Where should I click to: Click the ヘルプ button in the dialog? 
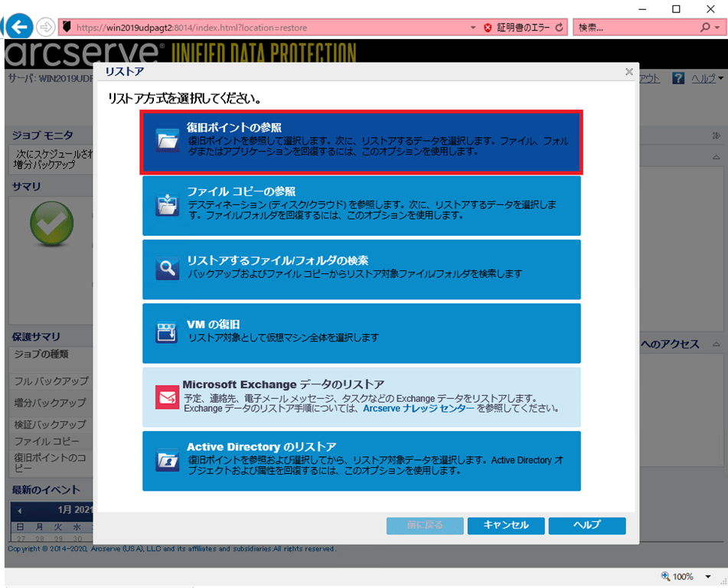(587, 525)
